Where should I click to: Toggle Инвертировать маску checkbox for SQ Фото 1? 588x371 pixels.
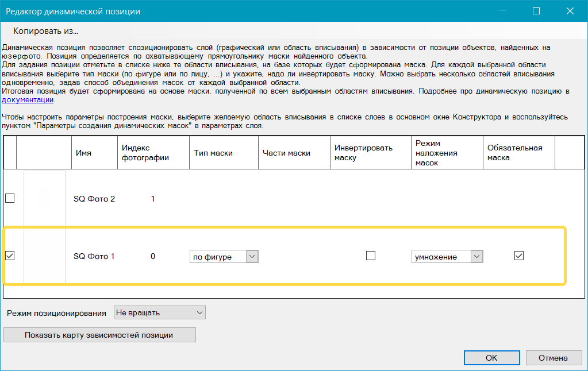(371, 256)
